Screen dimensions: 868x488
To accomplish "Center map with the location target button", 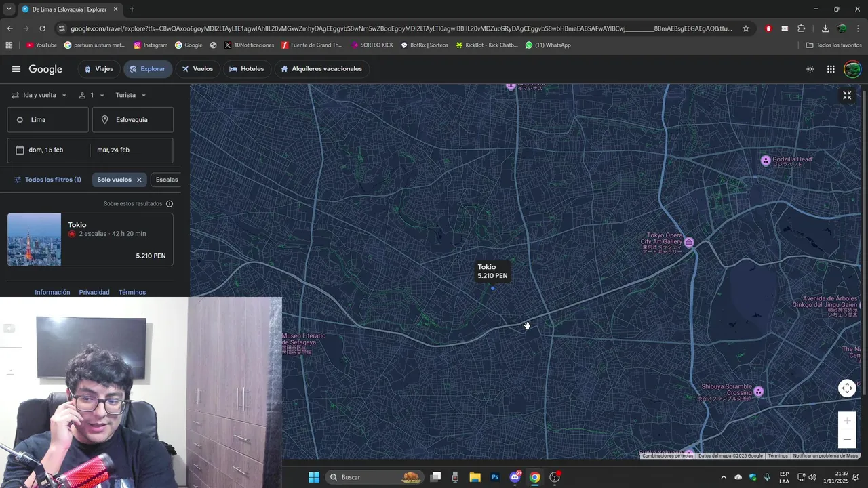I will coord(847,388).
